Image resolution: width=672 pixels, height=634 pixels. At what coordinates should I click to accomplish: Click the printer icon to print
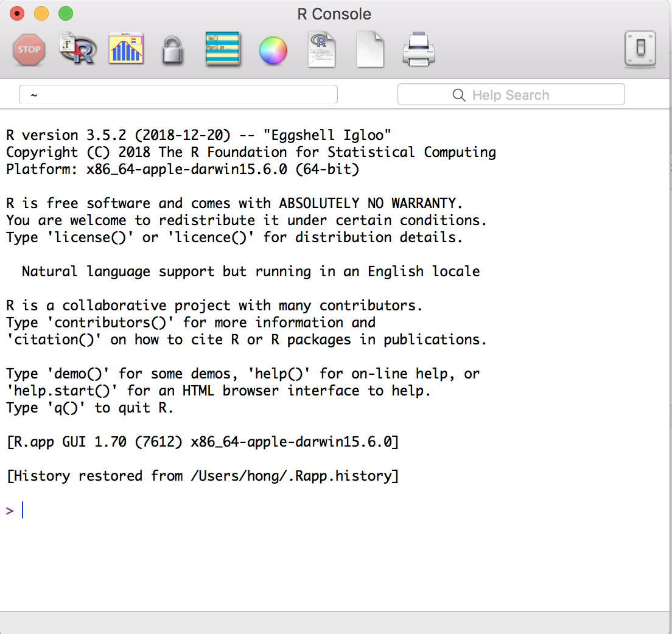point(419,49)
